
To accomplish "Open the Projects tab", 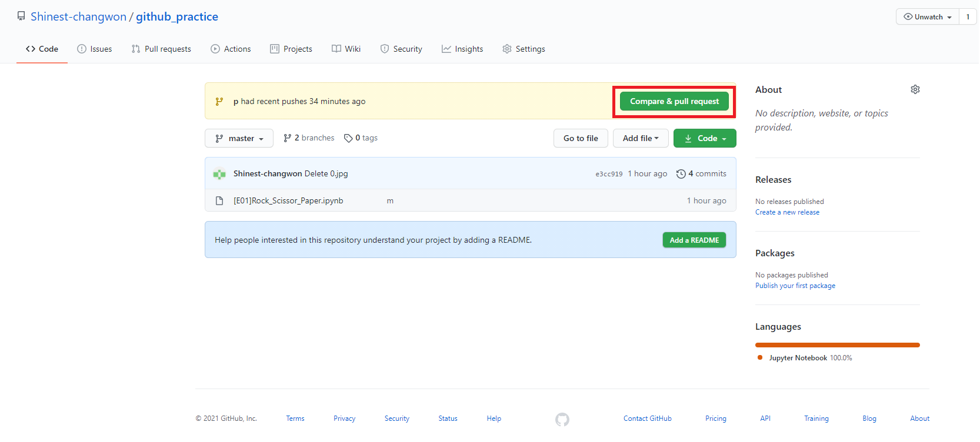I will pos(291,49).
